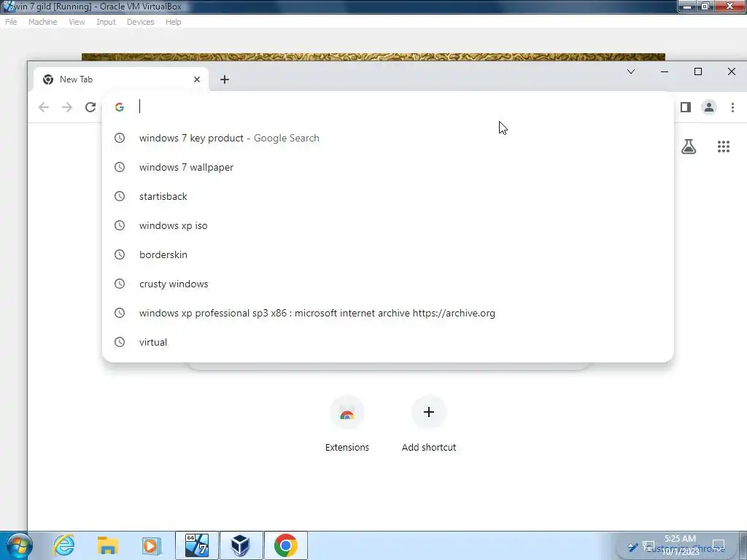The height and width of the screenshot is (560, 747).
Task: Launch Internet Explorer from the taskbar
Action: pos(64,545)
